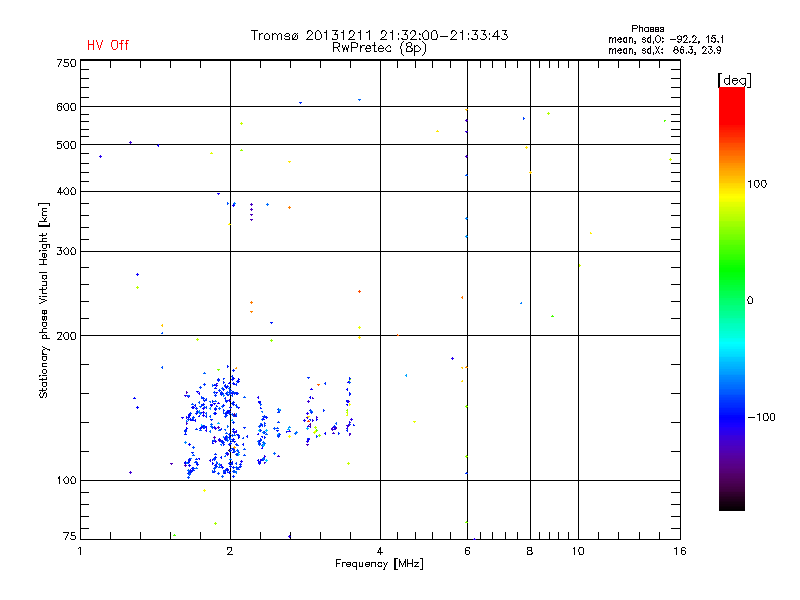Click the colorbar tick label "0"
This screenshot has height=600, width=800.
click(x=750, y=301)
